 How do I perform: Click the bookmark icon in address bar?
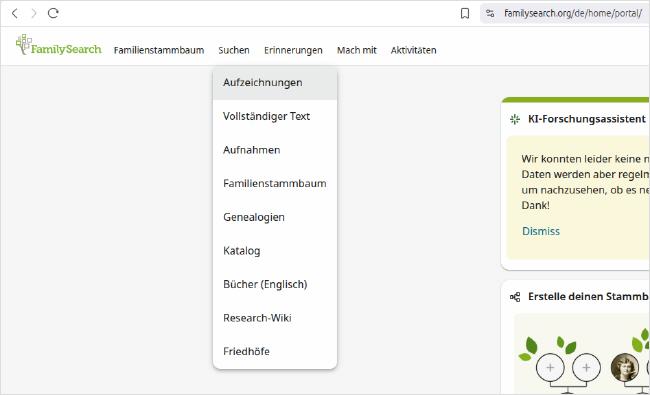(465, 13)
